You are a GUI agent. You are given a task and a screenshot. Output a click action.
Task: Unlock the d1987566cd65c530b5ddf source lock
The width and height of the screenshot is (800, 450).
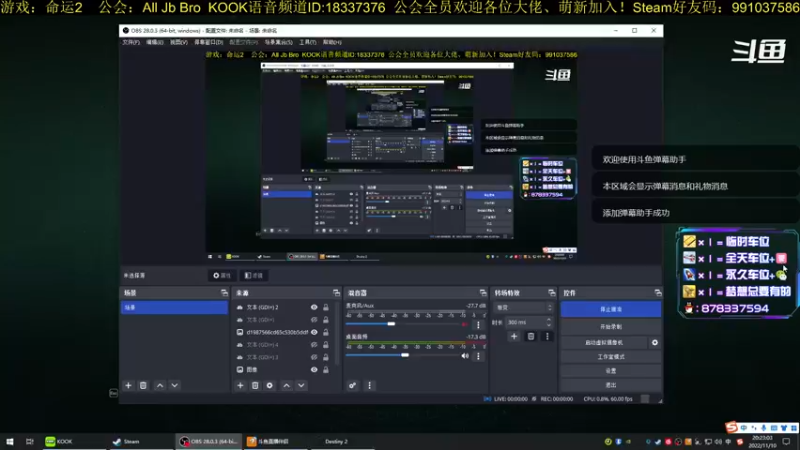[326, 332]
